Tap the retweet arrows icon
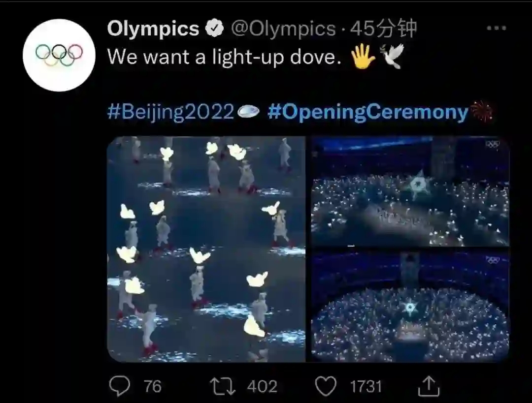Screen dimensions: 532x403 [223, 386]
